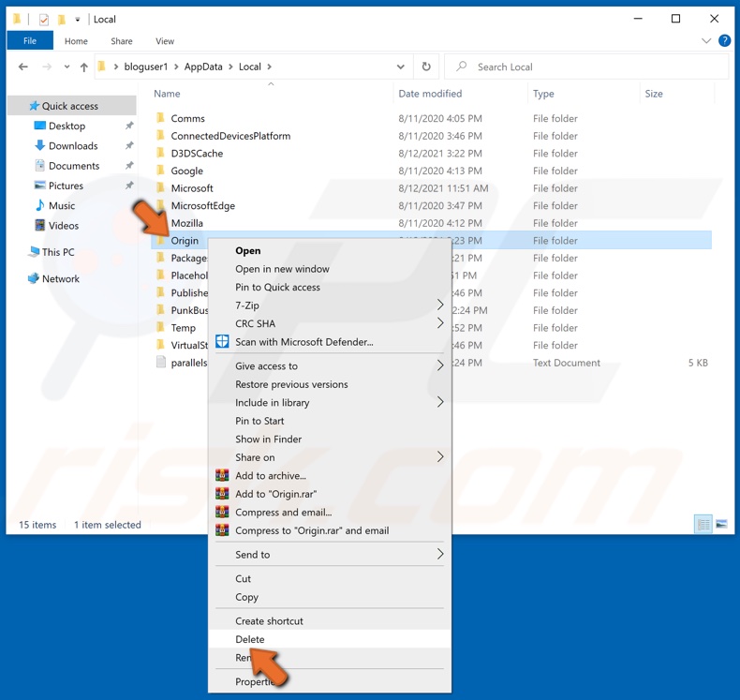
Task: Expand the Send to submenu
Action: (330, 555)
